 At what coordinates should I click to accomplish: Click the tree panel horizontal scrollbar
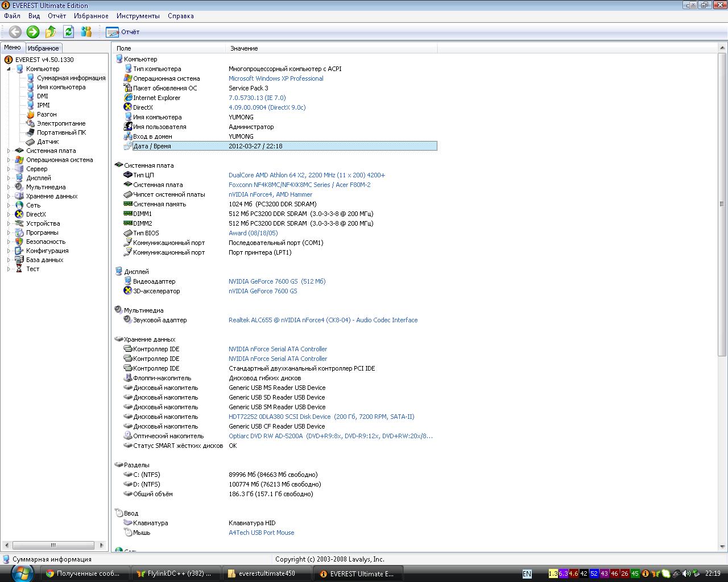pos(53,545)
